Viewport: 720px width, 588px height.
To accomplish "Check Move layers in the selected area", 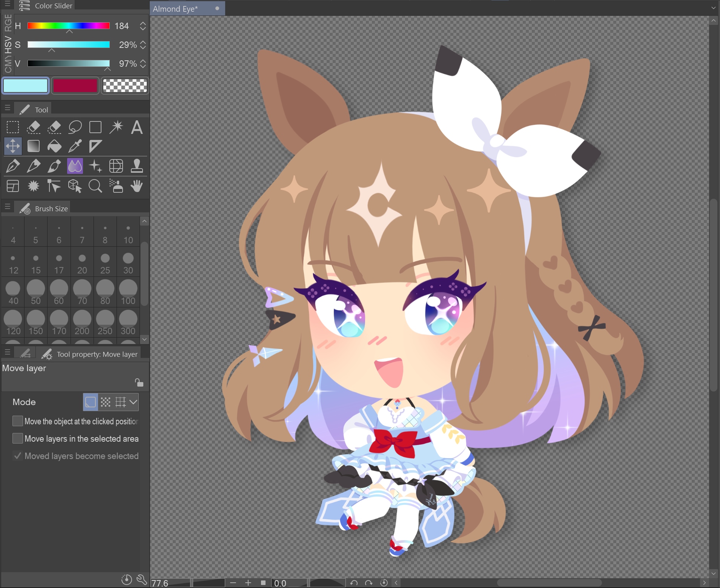I will click(18, 438).
